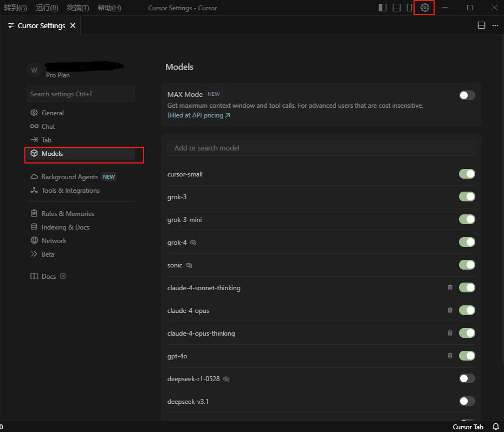The width and height of the screenshot is (504, 432).
Task: Click claude-4-opus model name
Action: coord(188,311)
